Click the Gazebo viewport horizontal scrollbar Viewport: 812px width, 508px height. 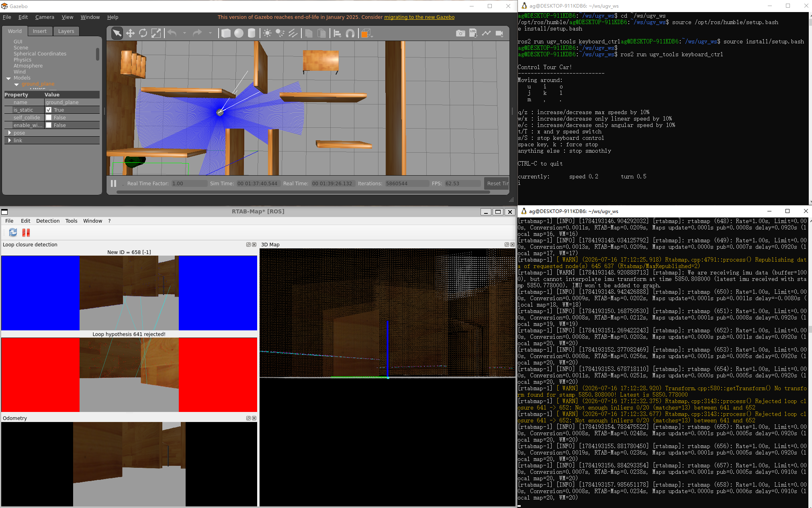pos(303,192)
